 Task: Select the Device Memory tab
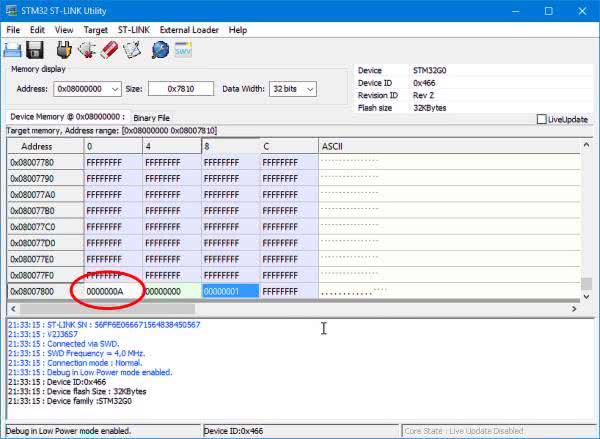click(66, 117)
